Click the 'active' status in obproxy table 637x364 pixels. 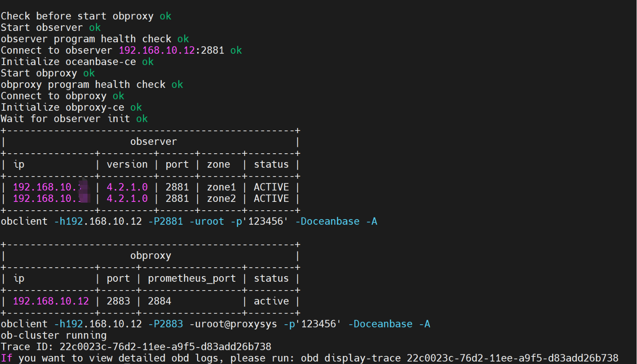coord(271,301)
